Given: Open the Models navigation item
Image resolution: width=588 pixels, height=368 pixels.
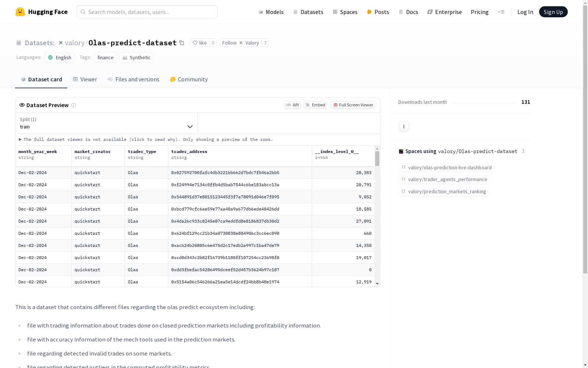Looking at the screenshot, I should (x=271, y=12).
